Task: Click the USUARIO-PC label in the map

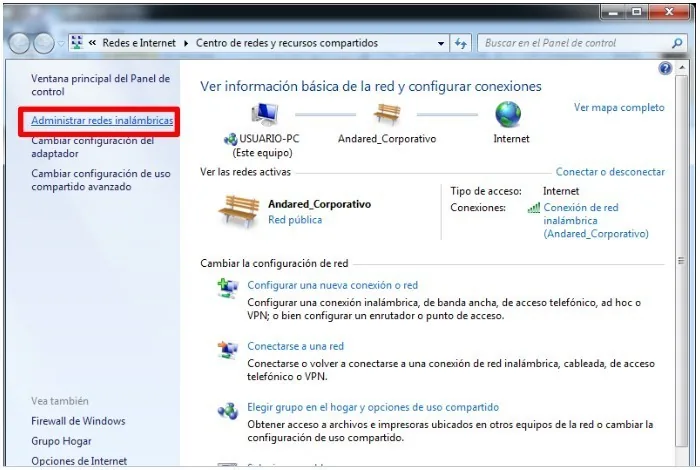Action: click(269, 139)
